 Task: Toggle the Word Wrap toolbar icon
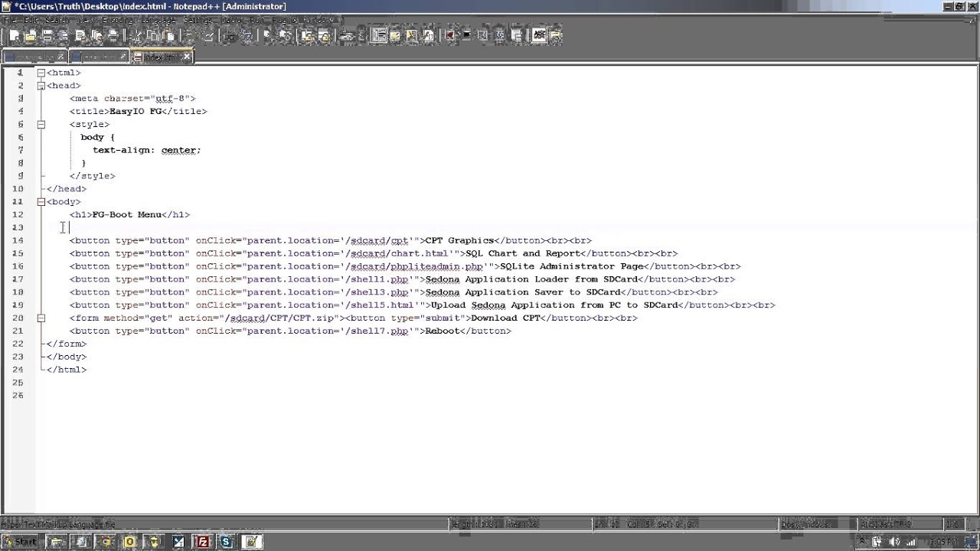click(x=345, y=35)
